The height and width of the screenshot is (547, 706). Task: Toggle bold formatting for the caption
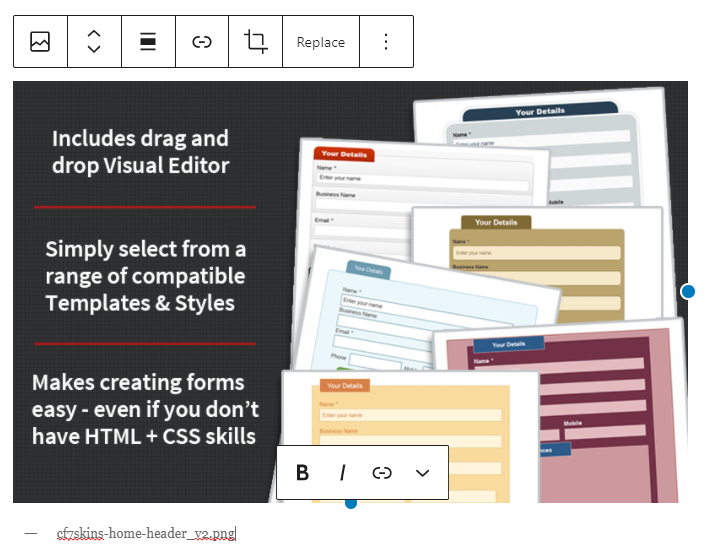tap(303, 473)
